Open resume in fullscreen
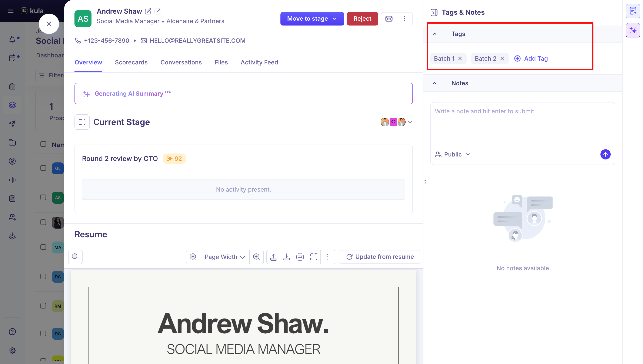This screenshot has height=364, width=643. coord(313,257)
